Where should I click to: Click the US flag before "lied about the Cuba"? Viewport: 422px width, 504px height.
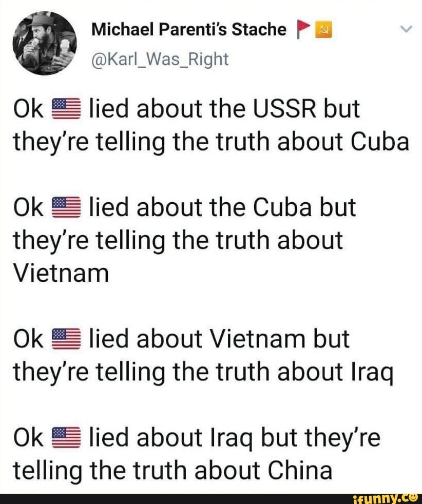[65, 208]
